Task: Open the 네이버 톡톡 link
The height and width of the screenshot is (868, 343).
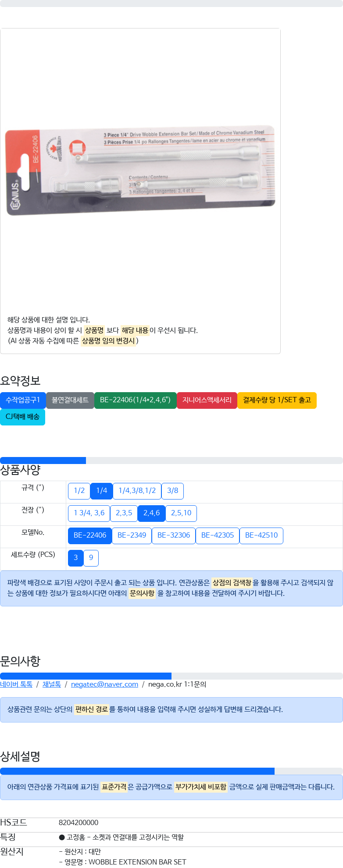Action: [16, 684]
